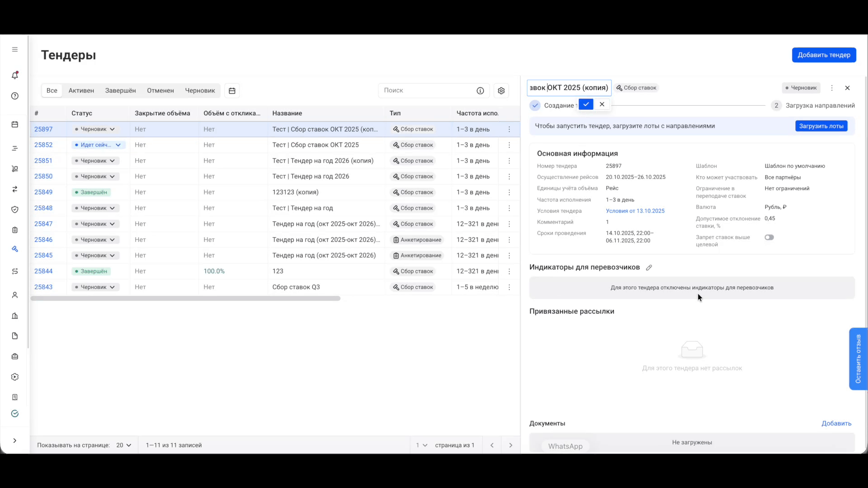Switch to the Черновик filter tab
The height and width of the screenshot is (488, 868).
[x=200, y=90]
